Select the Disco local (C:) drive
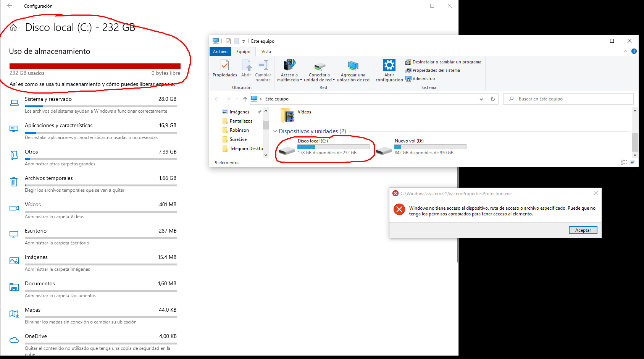Screen dimensions: 644x359 click(324, 147)
